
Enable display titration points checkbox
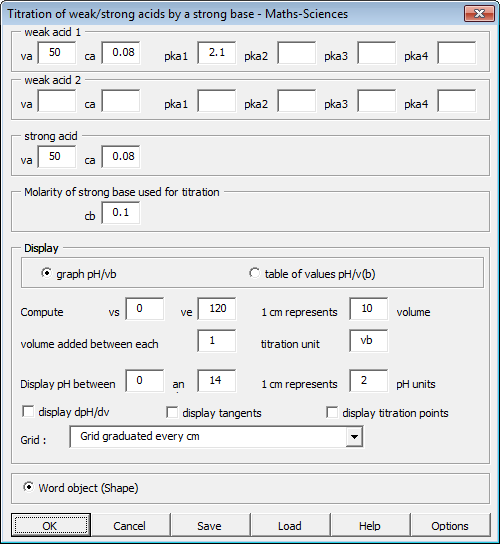[x=332, y=413]
